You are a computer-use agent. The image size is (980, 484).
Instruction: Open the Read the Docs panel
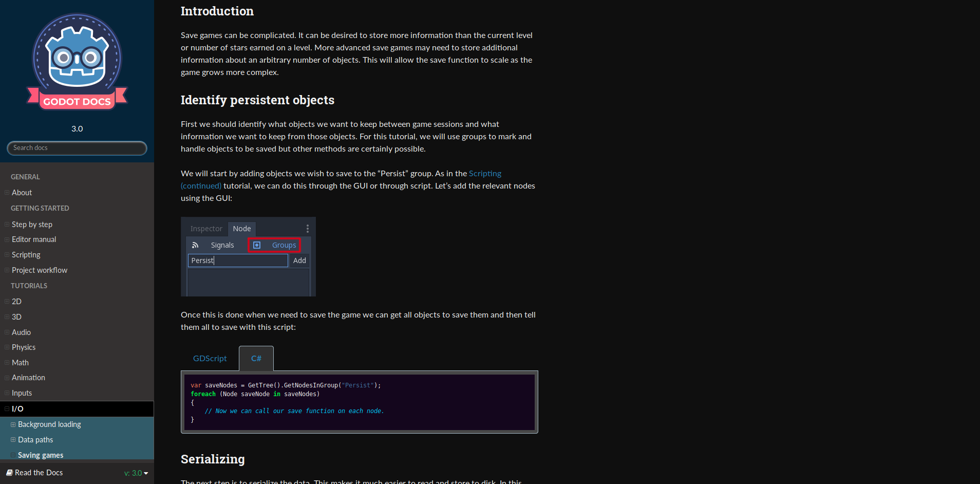(38, 472)
